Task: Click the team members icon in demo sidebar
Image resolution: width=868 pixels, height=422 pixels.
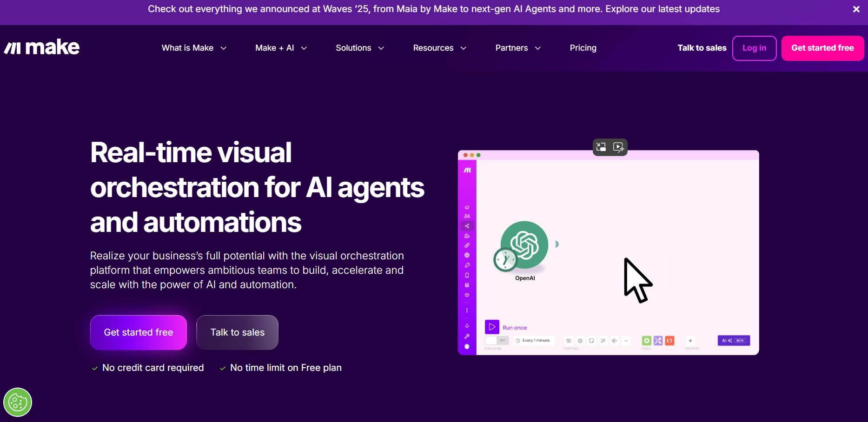Action: point(467,216)
